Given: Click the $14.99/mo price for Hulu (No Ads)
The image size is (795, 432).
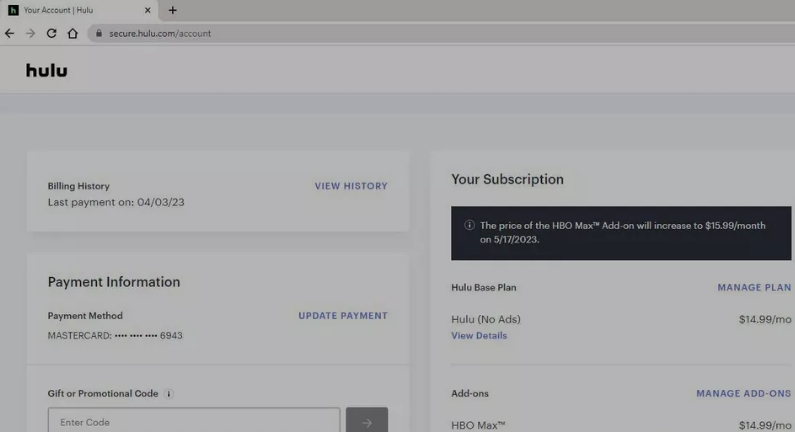Looking at the screenshot, I should [x=765, y=319].
